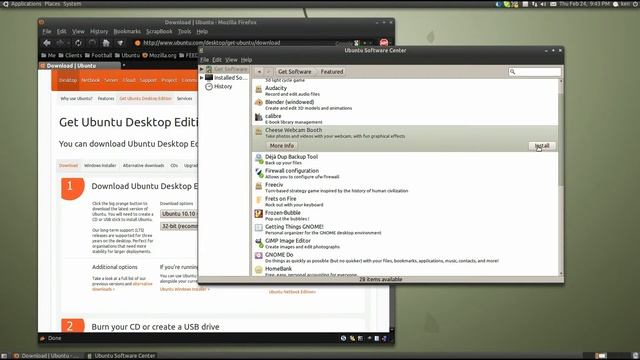Open Software Center File menu

click(x=204, y=60)
